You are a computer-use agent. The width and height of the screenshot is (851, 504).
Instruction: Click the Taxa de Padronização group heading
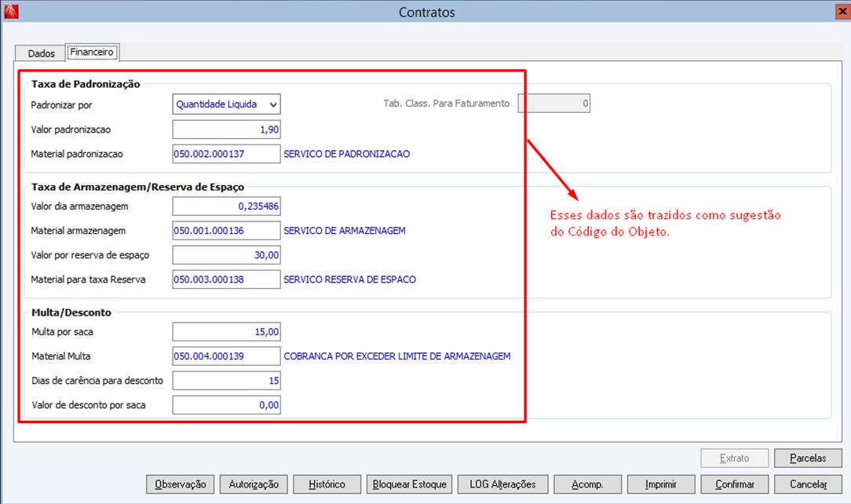[86, 84]
